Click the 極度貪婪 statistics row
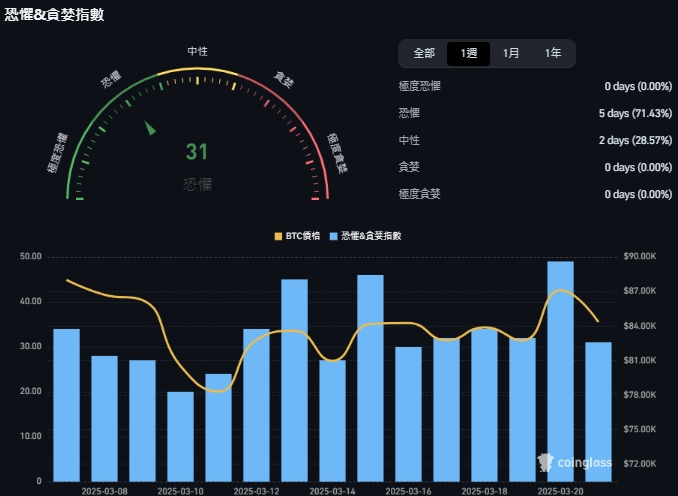Viewport: 678px width, 496px height. pyautogui.click(x=535, y=194)
